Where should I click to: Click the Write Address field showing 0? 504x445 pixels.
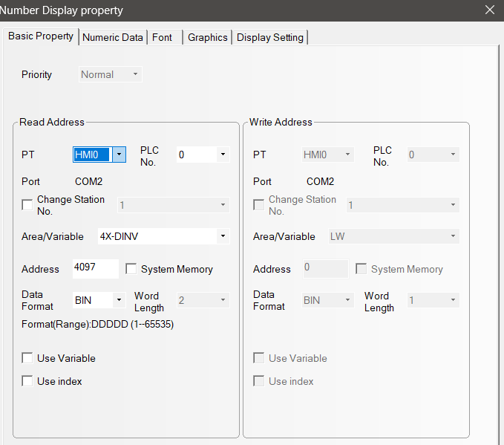coord(324,269)
